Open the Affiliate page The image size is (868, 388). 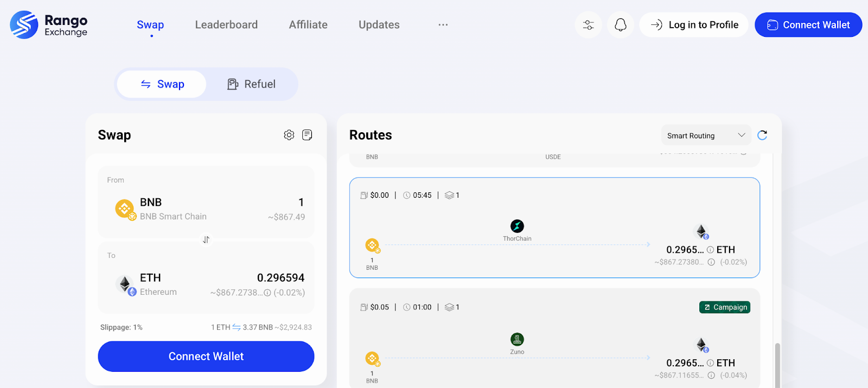coord(308,25)
